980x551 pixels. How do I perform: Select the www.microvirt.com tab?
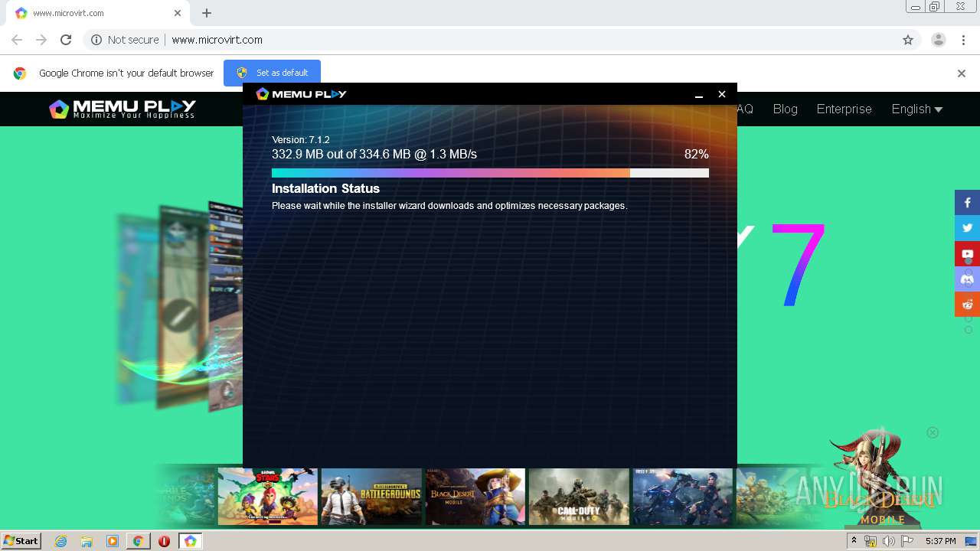(x=96, y=13)
